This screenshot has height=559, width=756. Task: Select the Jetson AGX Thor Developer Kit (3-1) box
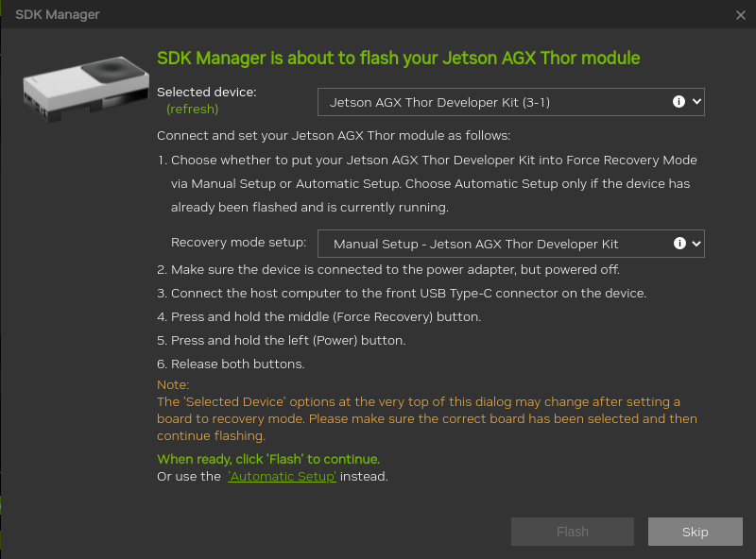tap(491, 102)
